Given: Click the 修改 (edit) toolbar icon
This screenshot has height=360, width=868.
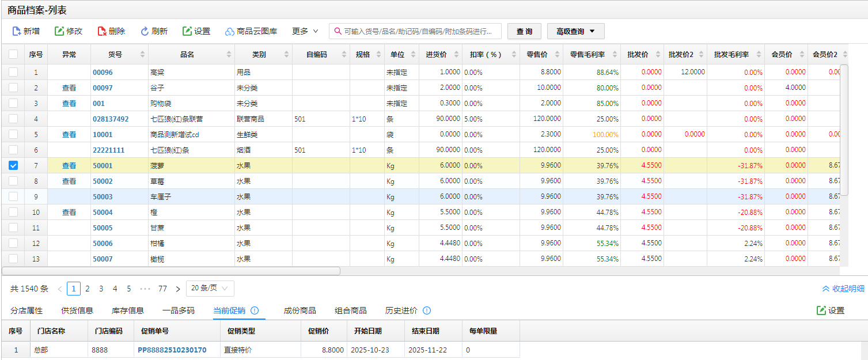Looking at the screenshot, I should [59, 31].
